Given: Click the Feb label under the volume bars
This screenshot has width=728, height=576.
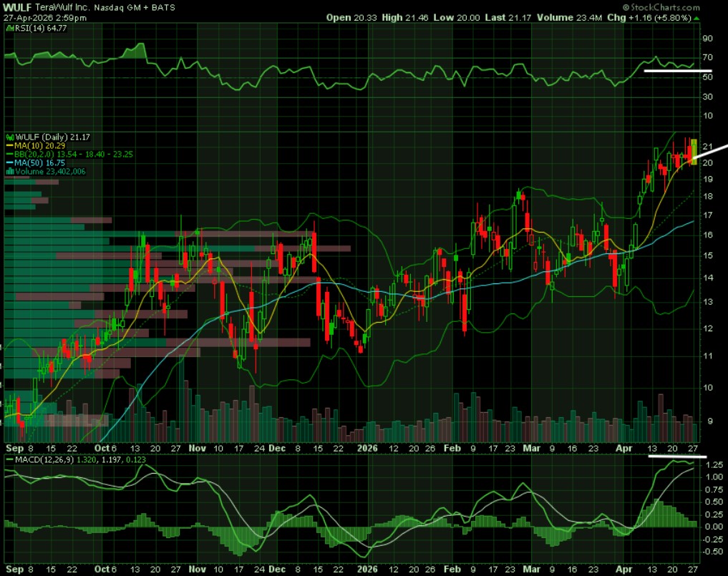Looking at the screenshot, I should pyautogui.click(x=452, y=449).
